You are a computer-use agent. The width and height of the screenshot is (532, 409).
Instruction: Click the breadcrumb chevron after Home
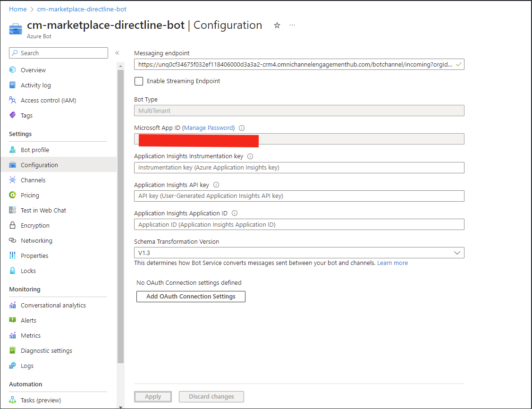pos(32,9)
